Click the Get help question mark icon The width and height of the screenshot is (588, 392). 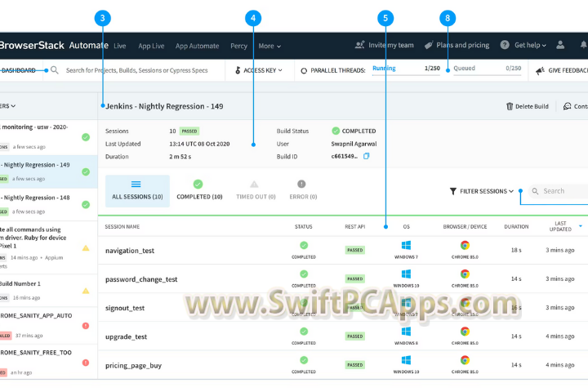click(x=505, y=45)
